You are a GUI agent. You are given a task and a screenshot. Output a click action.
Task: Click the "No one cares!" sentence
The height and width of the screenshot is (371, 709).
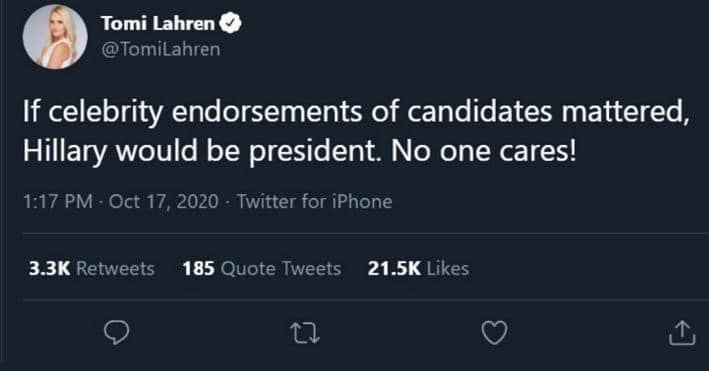coord(484,151)
